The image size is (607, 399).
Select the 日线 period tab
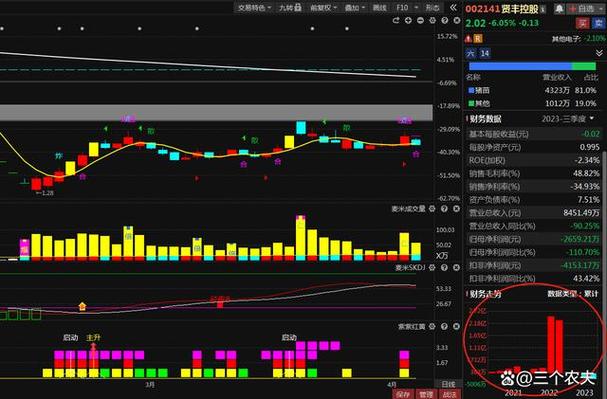click(448, 384)
